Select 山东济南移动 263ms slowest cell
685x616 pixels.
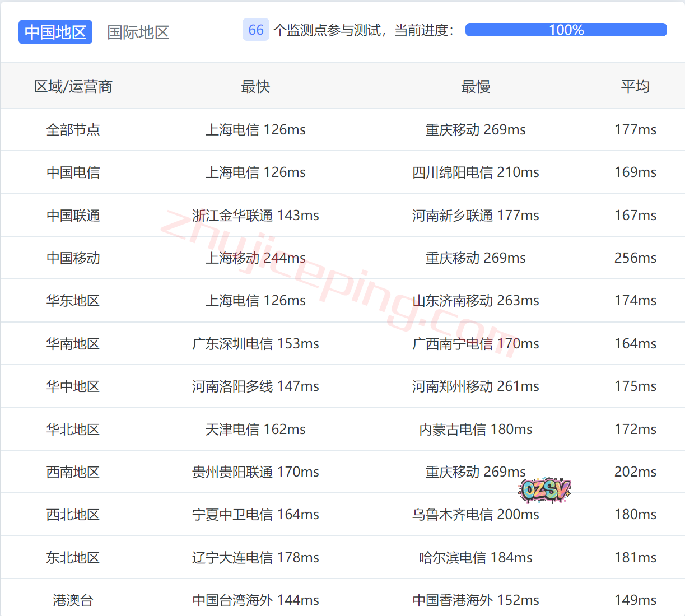click(x=476, y=301)
